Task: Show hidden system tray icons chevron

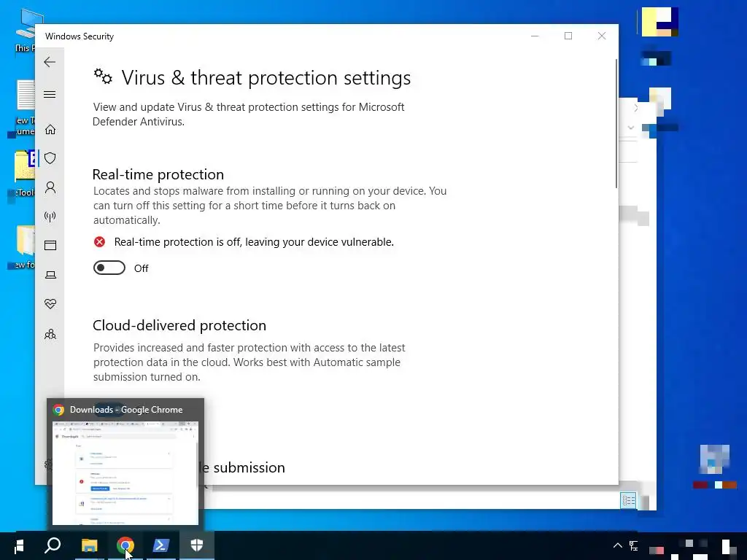Action: [617, 545]
